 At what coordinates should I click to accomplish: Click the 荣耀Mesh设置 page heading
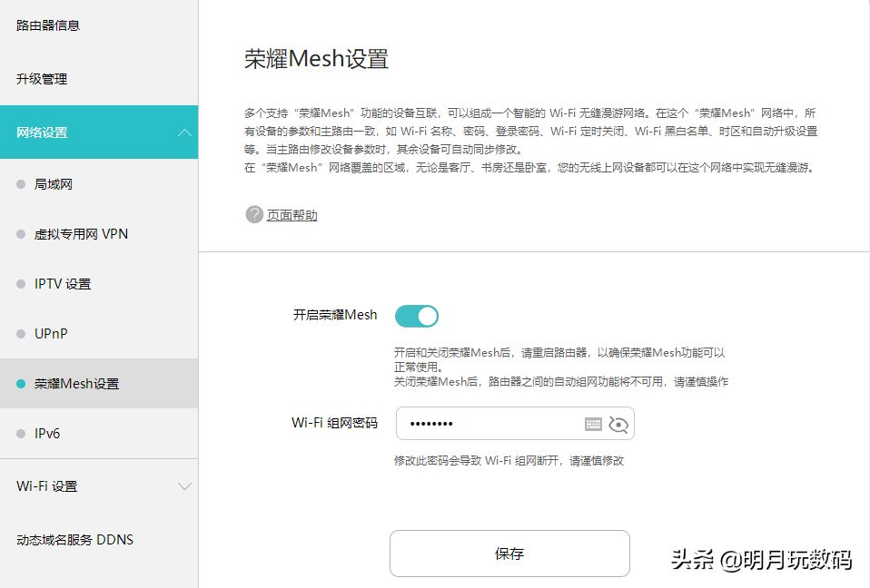pyautogui.click(x=316, y=59)
